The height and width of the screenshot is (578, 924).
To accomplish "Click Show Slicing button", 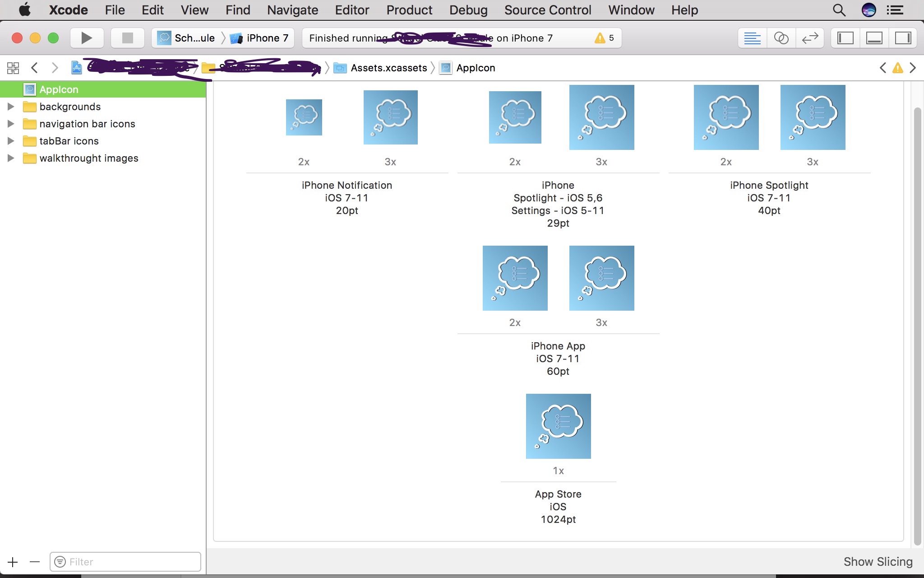I will click(878, 561).
